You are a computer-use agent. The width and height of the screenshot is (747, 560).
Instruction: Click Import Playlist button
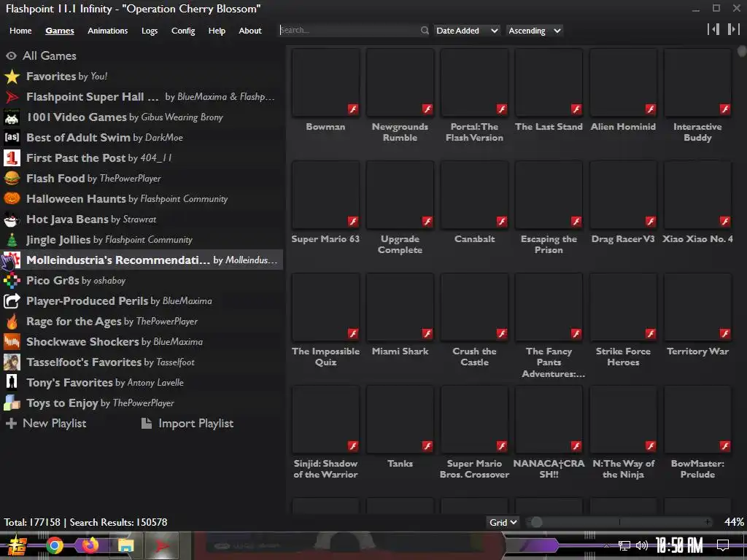[187, 424]
